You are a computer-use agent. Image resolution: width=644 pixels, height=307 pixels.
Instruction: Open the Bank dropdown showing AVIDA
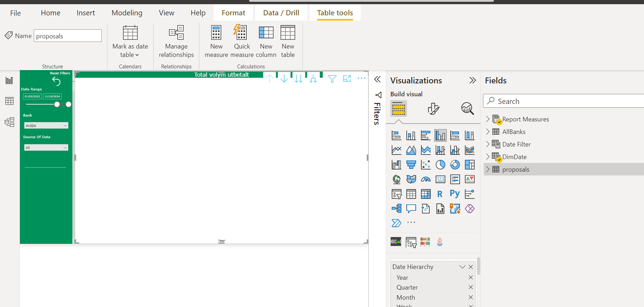pos(46,126)
